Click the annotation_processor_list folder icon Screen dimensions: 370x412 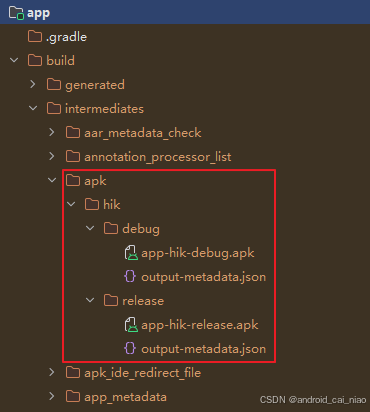pos(73,157)
